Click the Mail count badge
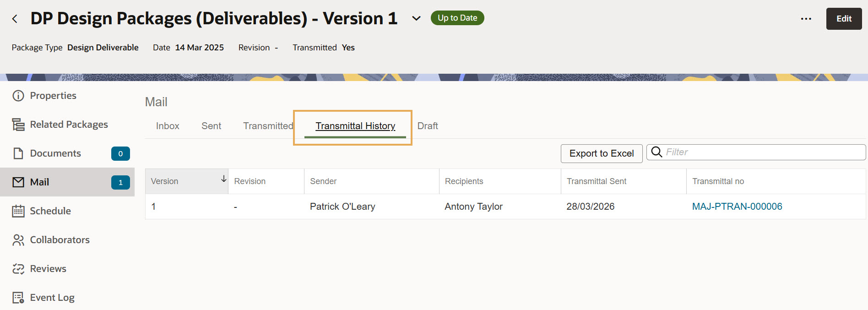The image size is (868, 310). [x=120, y=182]
